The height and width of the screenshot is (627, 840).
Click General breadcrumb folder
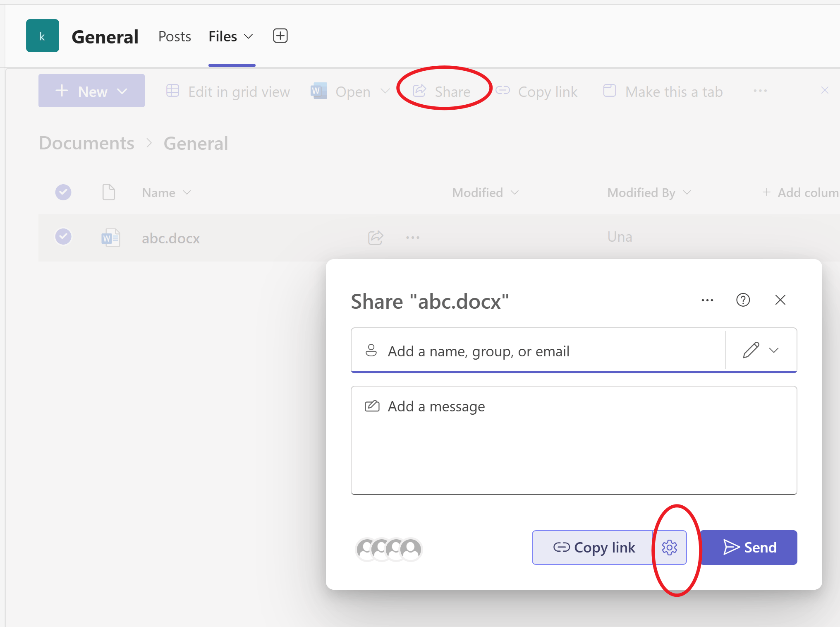(196, 144)
